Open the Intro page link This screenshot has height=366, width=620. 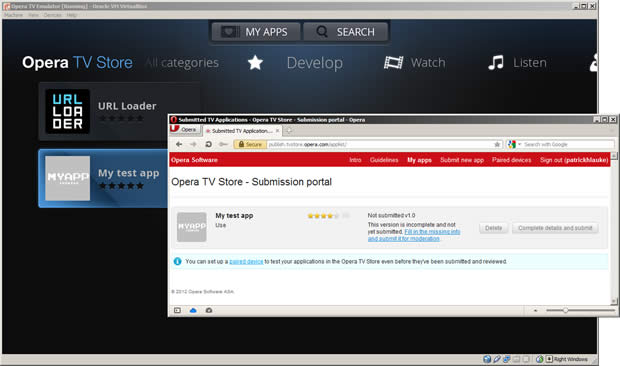tap(355, 160)
